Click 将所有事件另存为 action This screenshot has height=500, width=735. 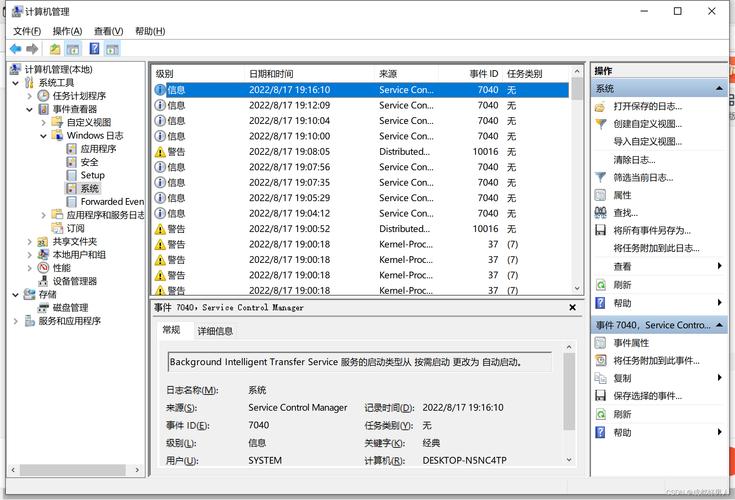[652, 231]
